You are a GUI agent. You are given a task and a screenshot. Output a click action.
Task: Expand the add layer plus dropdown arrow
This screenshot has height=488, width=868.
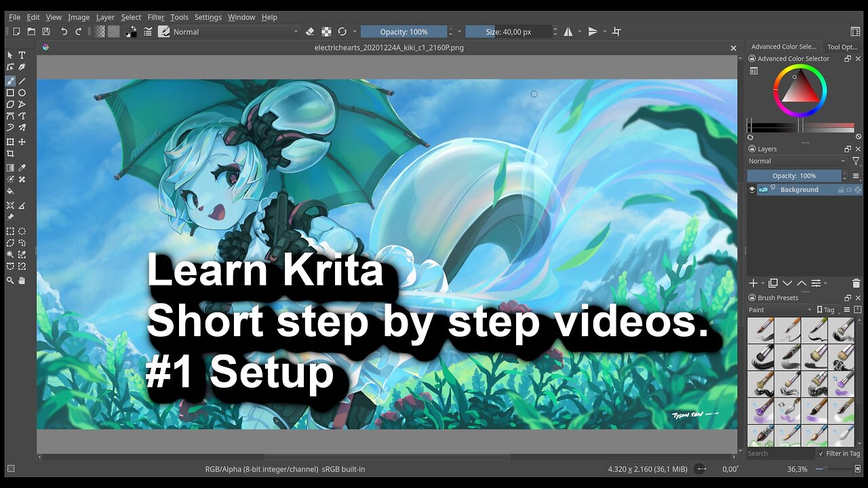click(763, 283)
